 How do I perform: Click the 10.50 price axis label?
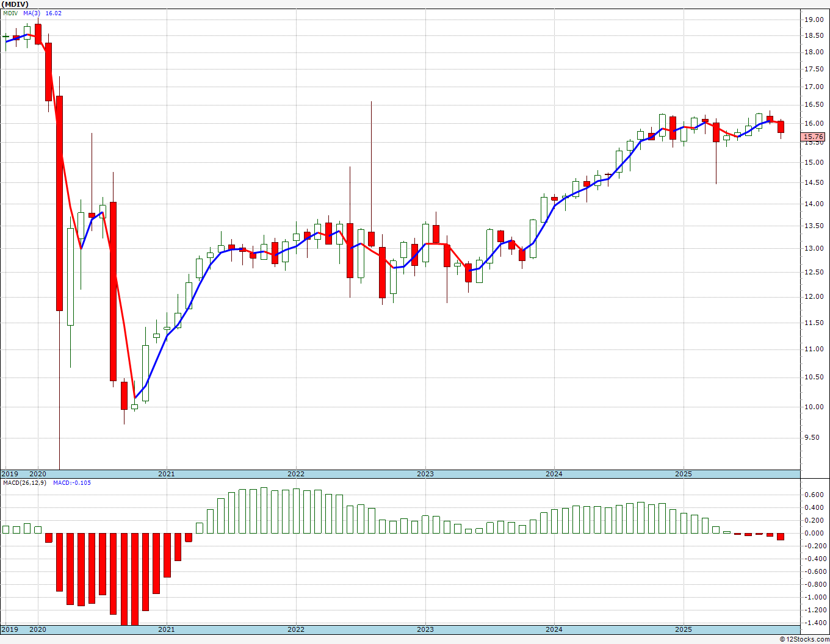pyautogui.click(x=814, y=377)
